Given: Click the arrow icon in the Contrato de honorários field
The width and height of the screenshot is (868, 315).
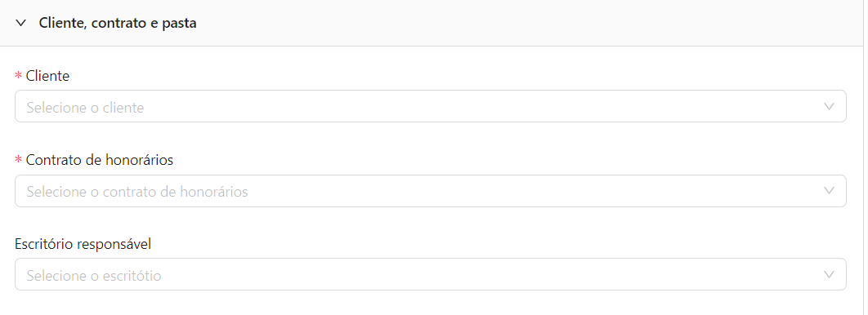Looking at the screenshot, I should 829,191.
